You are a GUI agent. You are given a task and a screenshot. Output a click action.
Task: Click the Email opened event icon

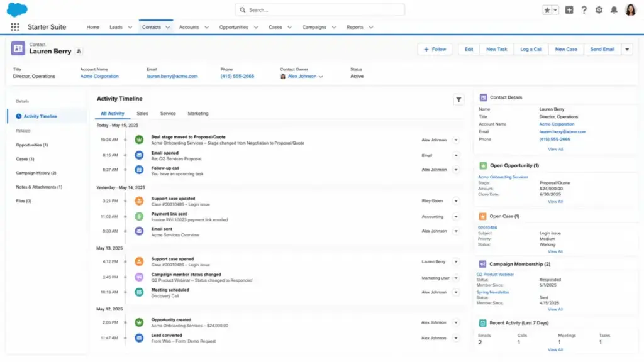click(139, 156)
